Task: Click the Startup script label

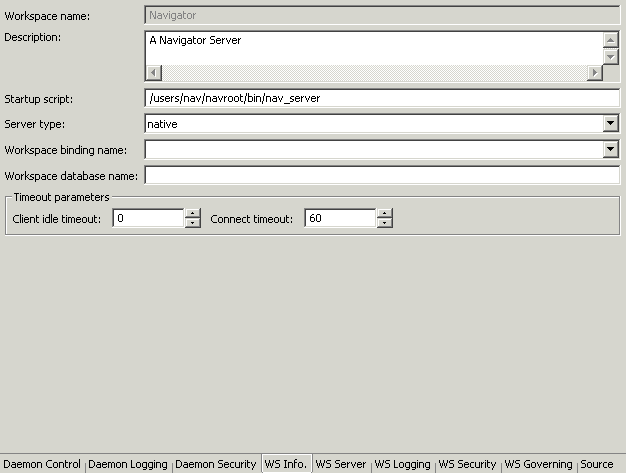Action: [x=39, y=99]
